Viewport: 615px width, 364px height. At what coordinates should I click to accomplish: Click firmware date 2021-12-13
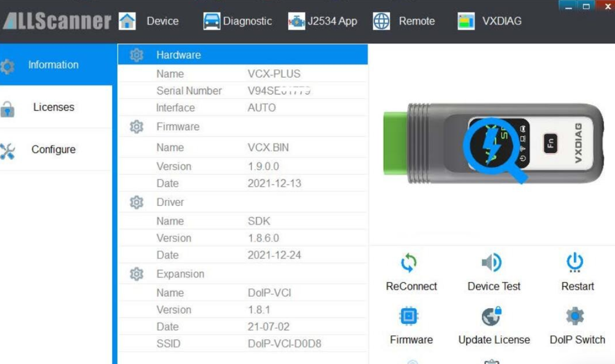pos(274,184)
